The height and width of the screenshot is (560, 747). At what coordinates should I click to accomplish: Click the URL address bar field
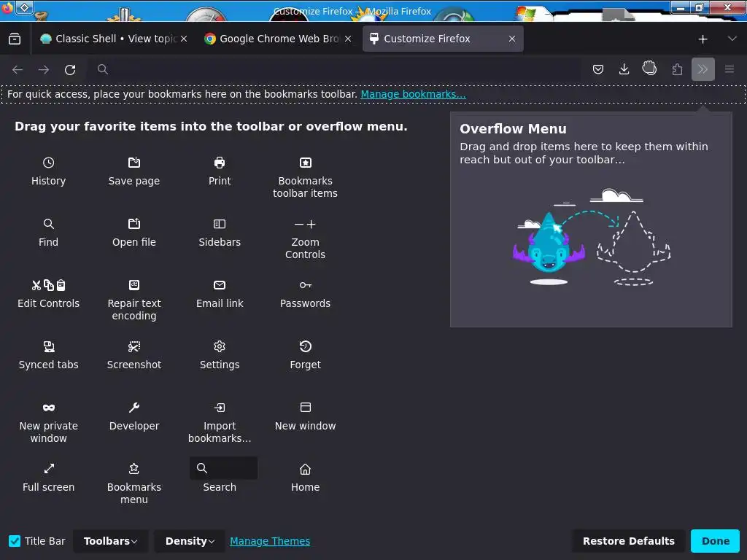coord(335,69)
